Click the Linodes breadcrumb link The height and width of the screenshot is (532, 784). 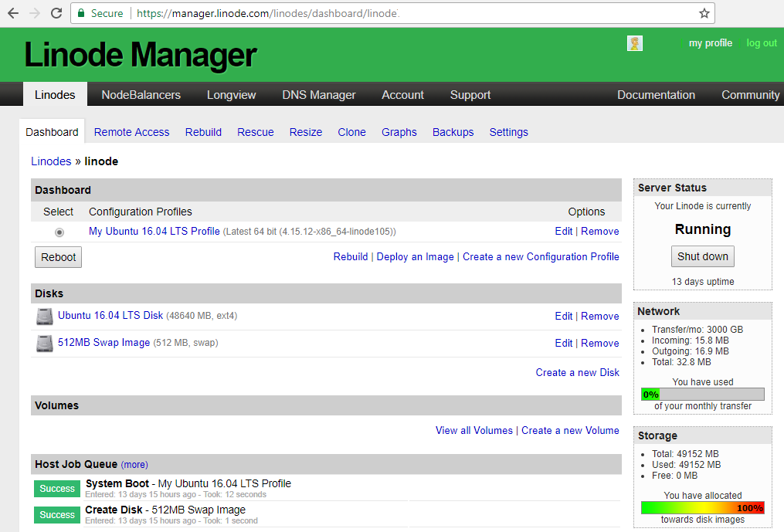[51, 161]
